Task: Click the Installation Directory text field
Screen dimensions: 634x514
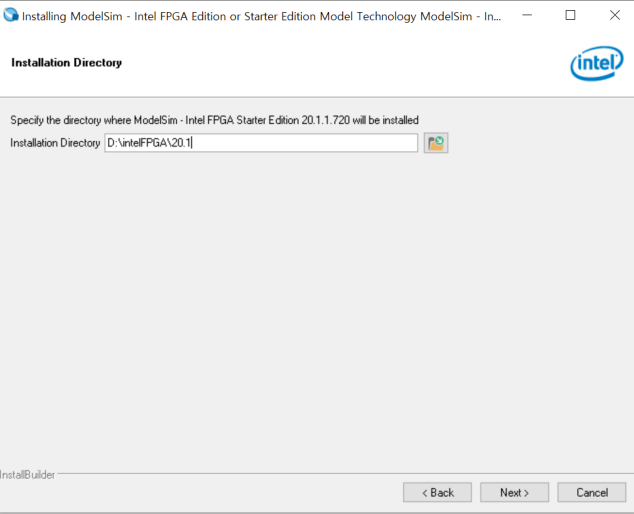Action: (261, 143)
